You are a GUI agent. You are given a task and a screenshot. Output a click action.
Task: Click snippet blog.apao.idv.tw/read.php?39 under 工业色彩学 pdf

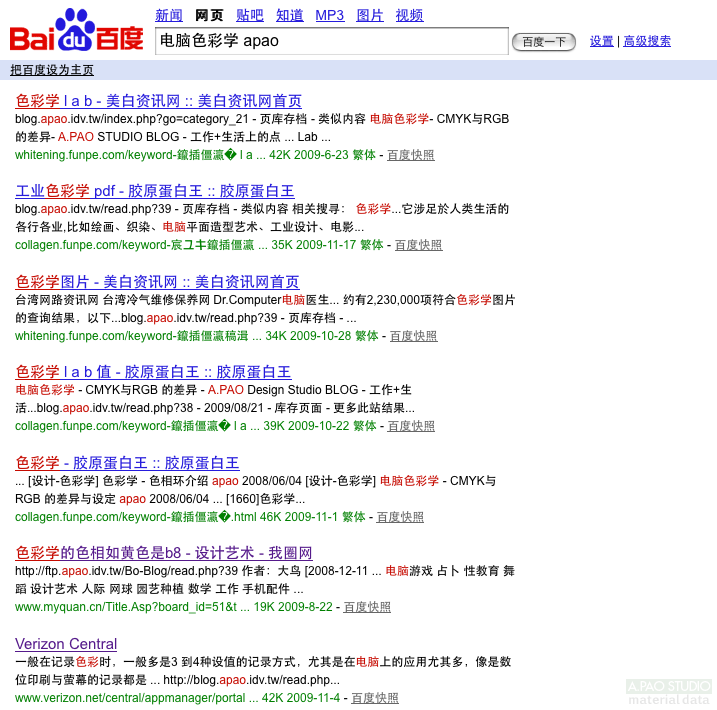[x=93, y=209]
